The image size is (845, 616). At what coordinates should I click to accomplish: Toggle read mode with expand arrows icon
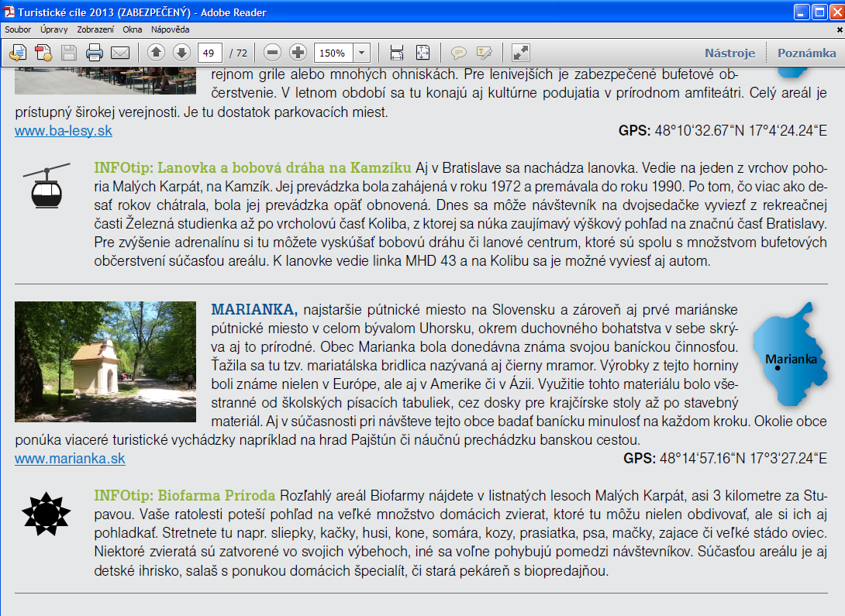(x=521, y=53)
